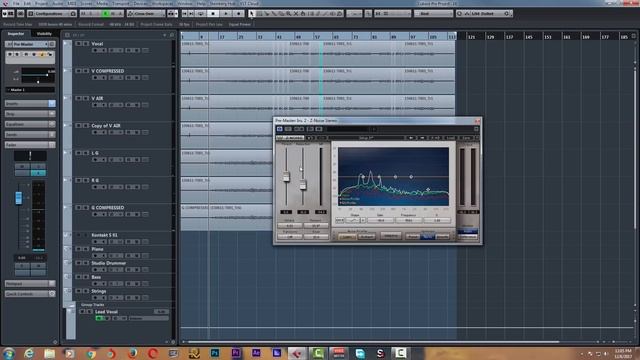
Task: Select the Mute X tool in toolbar
Action: pos(296,13)
